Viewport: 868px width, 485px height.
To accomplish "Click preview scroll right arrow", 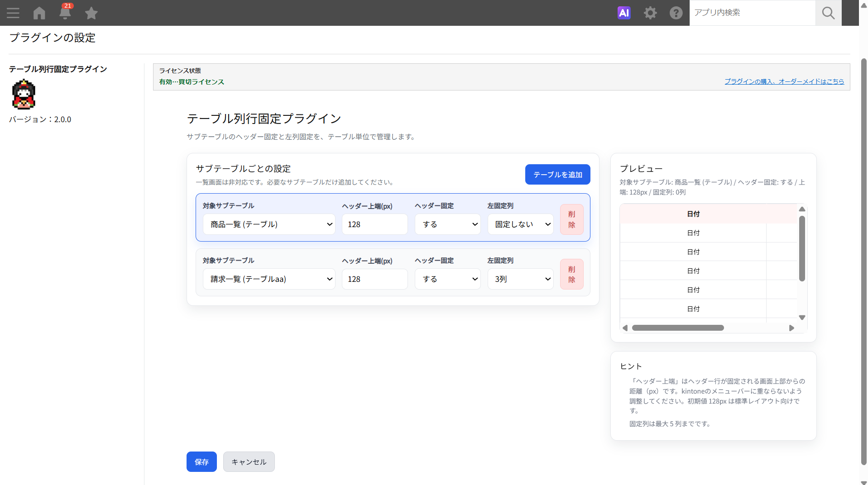I will pos(791,328).
